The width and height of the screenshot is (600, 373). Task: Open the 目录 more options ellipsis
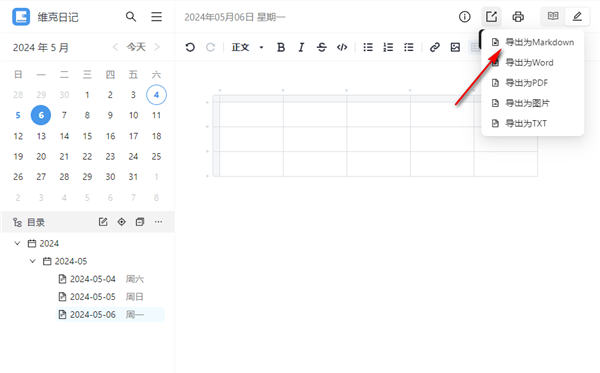[x=158, y=222]
